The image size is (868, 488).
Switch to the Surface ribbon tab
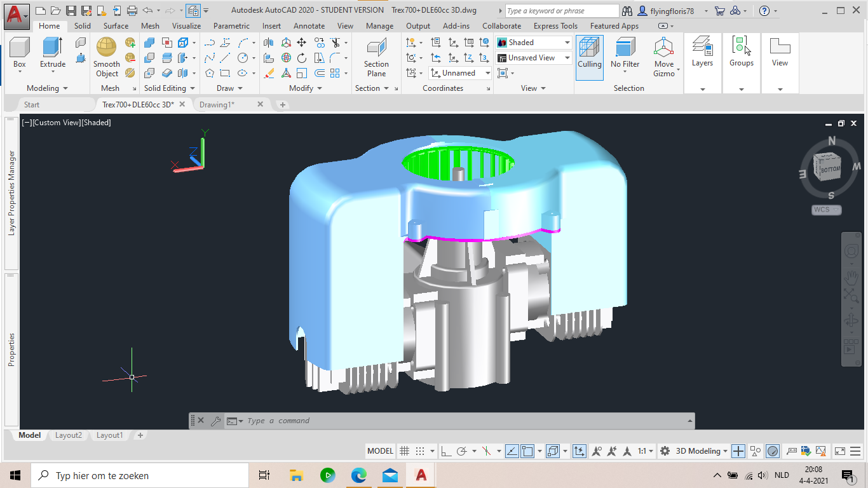coord(116,26)
